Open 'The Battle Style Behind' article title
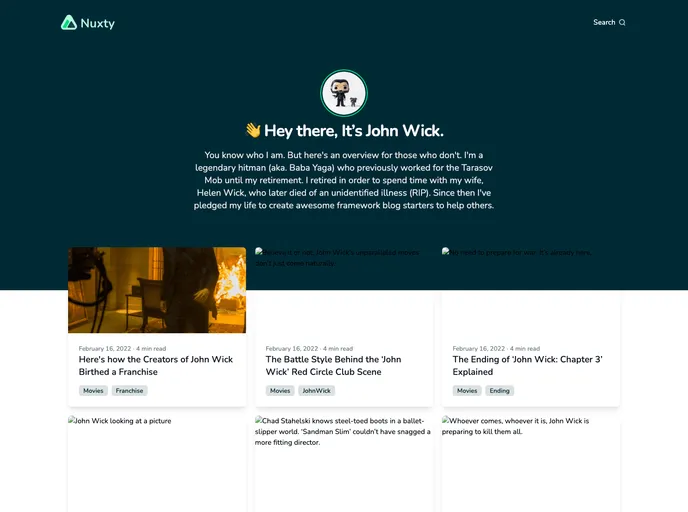688x512 pixels. [333, 365]
